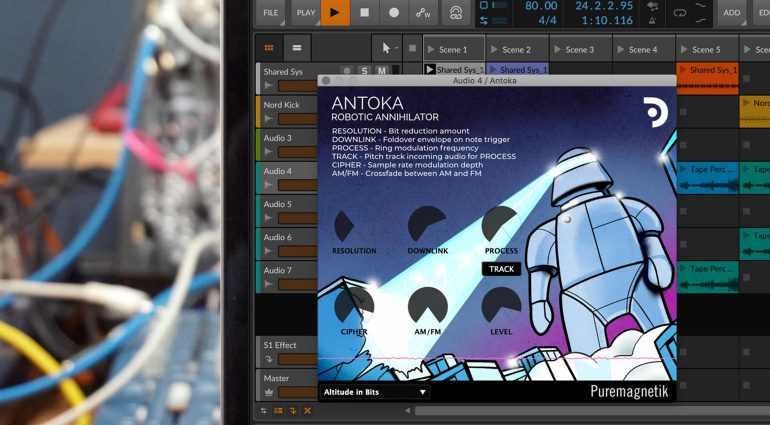This screenshot has width=770, height=425.
Task: Open the PLAY menu
Action: [x=305, y=13]
